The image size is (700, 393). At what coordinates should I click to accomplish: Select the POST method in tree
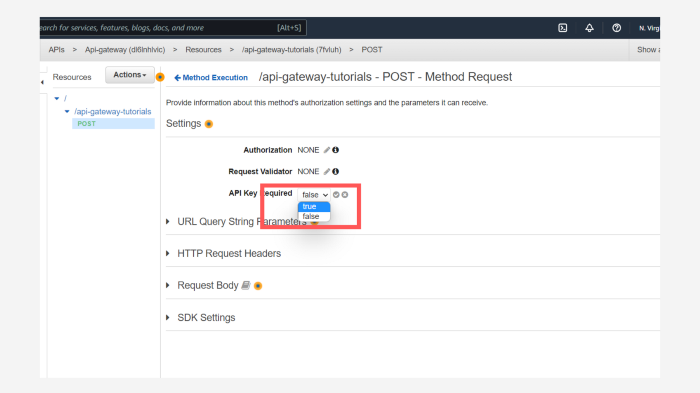(x=113, y=124)
